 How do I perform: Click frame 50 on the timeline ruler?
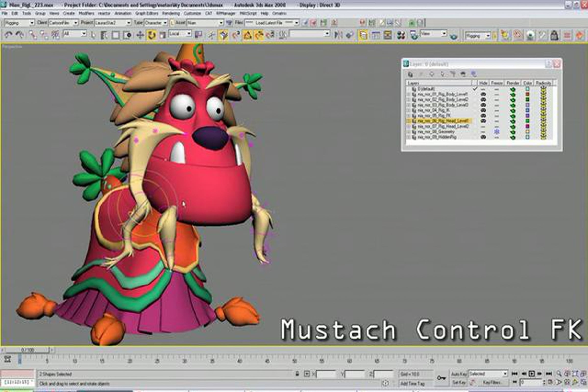[x=294, y=361]
